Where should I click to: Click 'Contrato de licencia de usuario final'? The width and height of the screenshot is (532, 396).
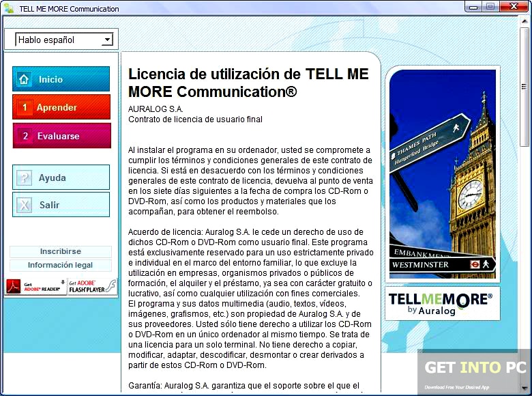tap(195, 119)
